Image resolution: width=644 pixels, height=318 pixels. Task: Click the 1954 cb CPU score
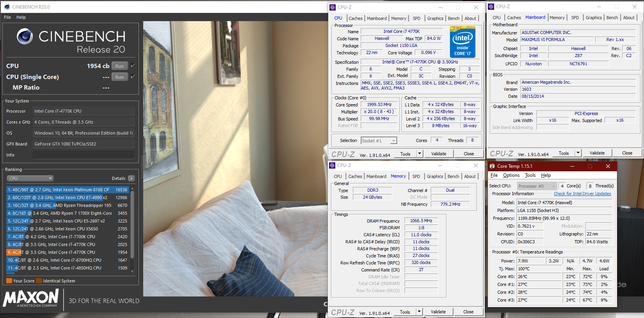click(x=98, y=66)
